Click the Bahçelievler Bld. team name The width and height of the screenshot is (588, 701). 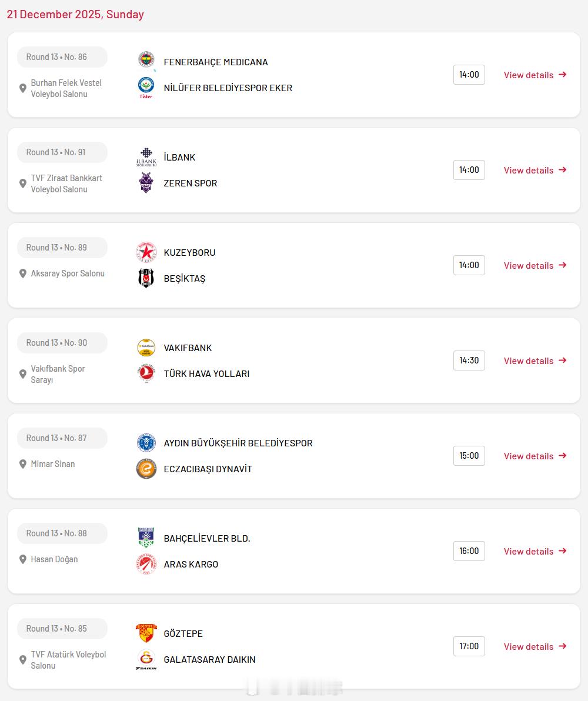pyautogui.click(x=207, y=538)
